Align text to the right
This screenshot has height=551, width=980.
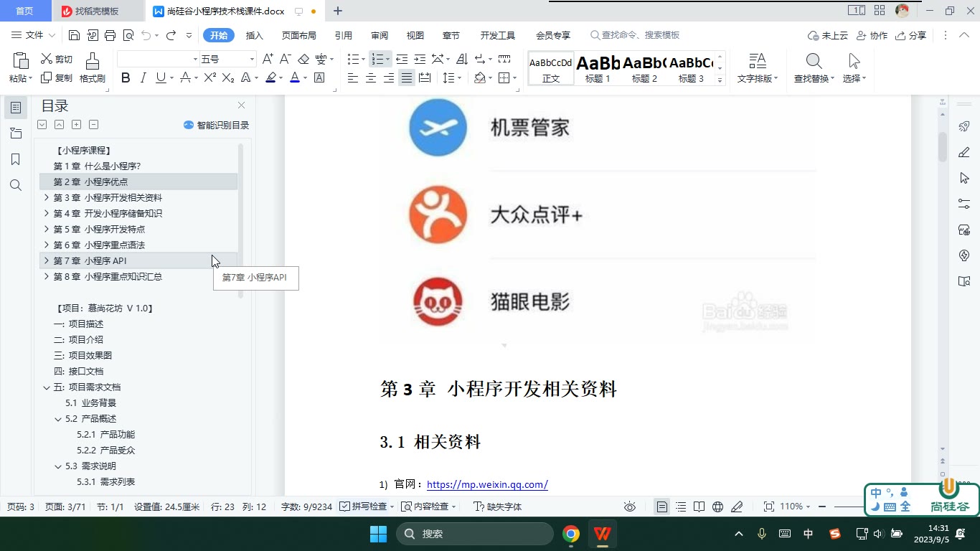(x=389, y=77)
